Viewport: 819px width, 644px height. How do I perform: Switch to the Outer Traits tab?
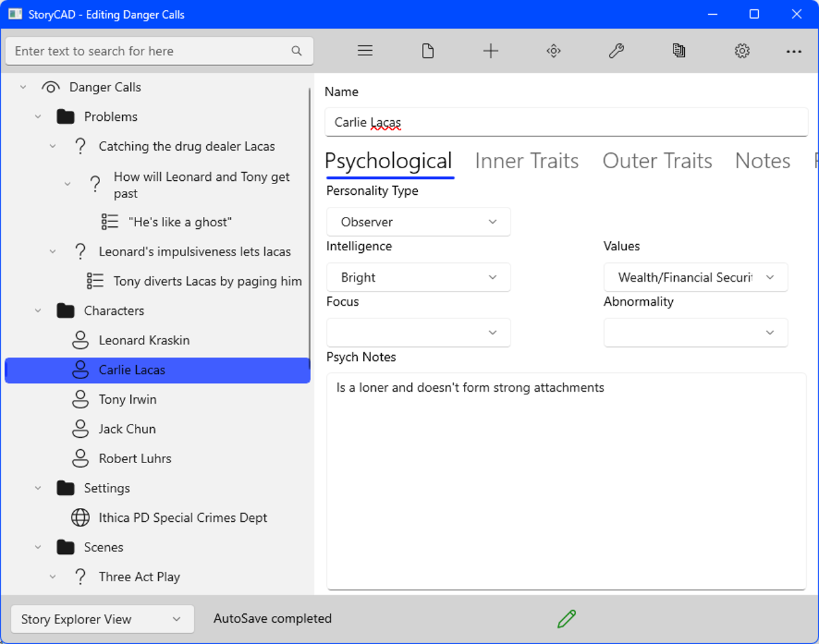(x=657, y=161)
